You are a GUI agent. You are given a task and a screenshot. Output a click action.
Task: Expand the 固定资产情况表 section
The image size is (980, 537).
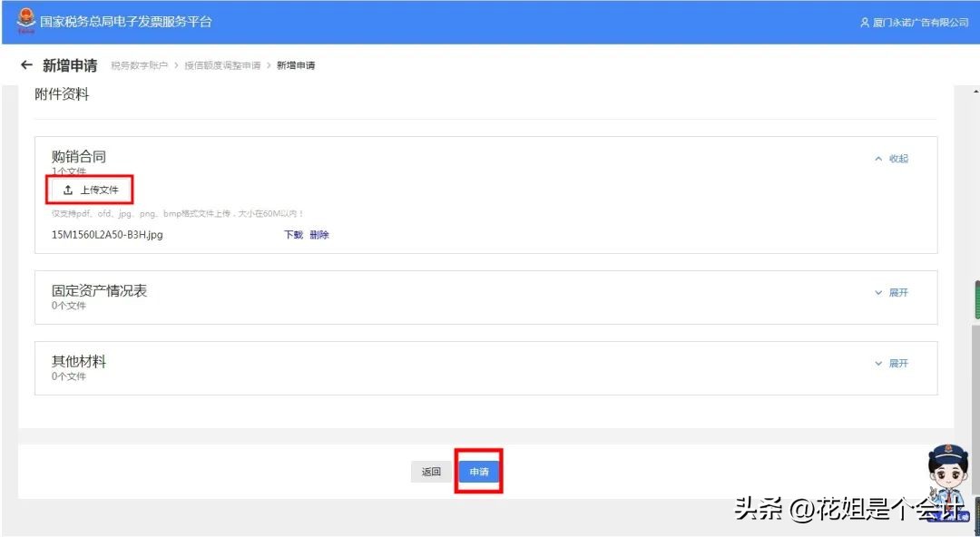[892, 292]
